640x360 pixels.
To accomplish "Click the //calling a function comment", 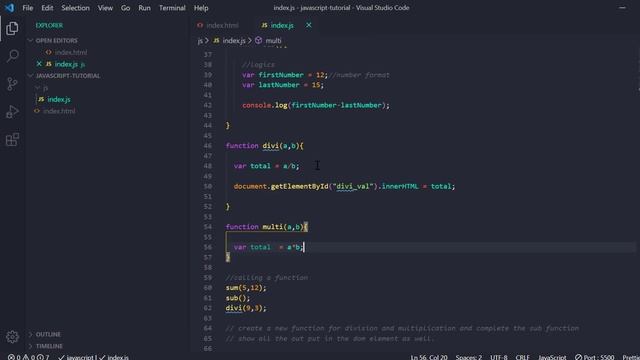I will (267, 278).
